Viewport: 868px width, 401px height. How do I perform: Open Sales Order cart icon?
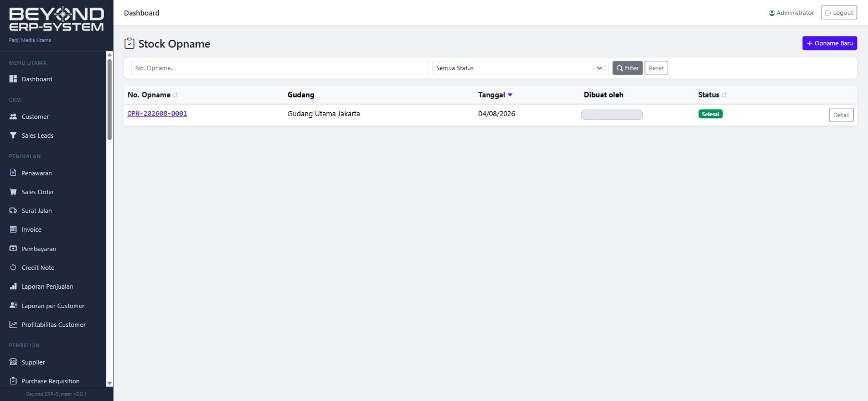(x=13, y=192)
